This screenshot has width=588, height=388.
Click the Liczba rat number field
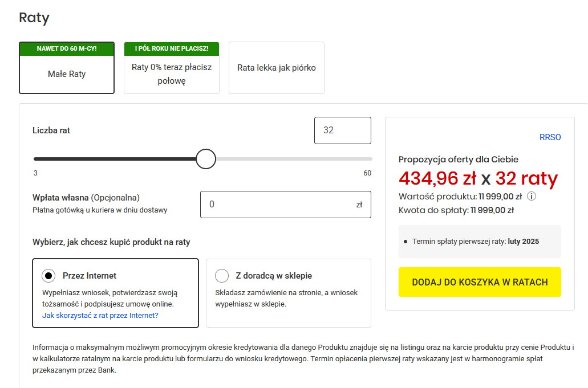pyautogui.click(x=342, y=130)
